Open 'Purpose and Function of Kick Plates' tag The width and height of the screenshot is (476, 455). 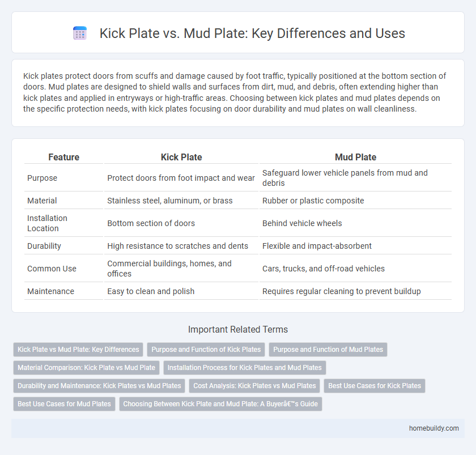pyautogui.click(x=206, y=350)
